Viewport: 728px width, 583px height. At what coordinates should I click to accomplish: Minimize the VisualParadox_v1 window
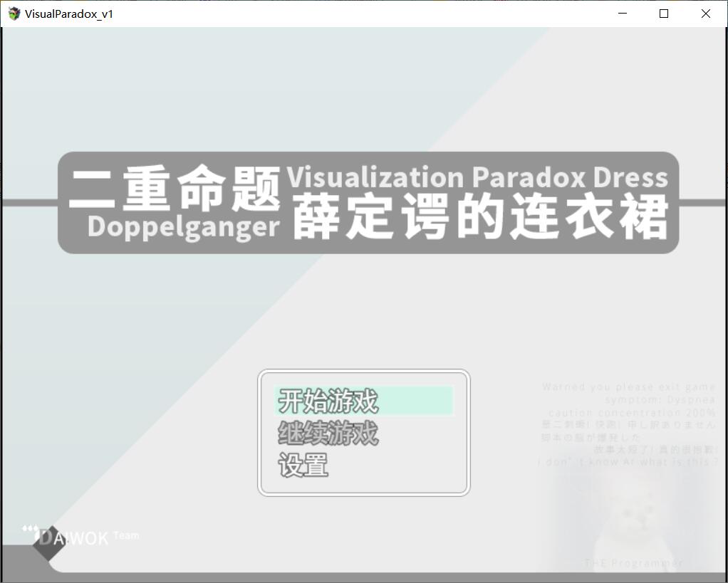[622, 14]
